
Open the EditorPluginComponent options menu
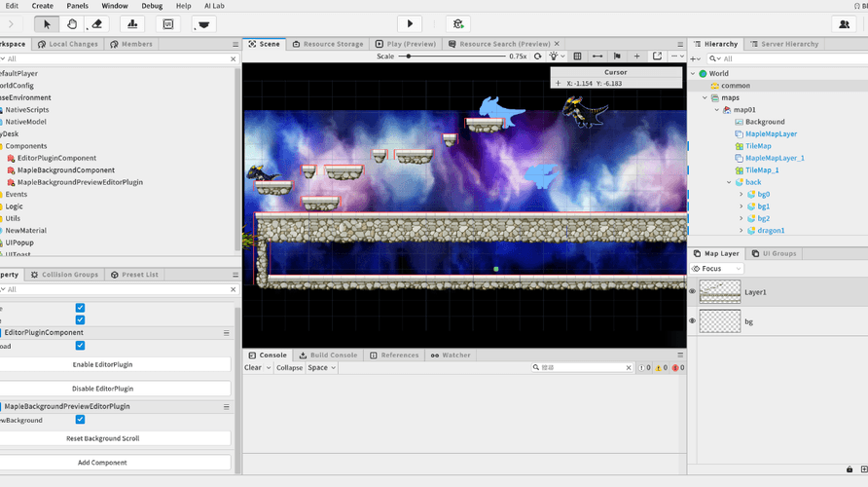click(227, 333)
